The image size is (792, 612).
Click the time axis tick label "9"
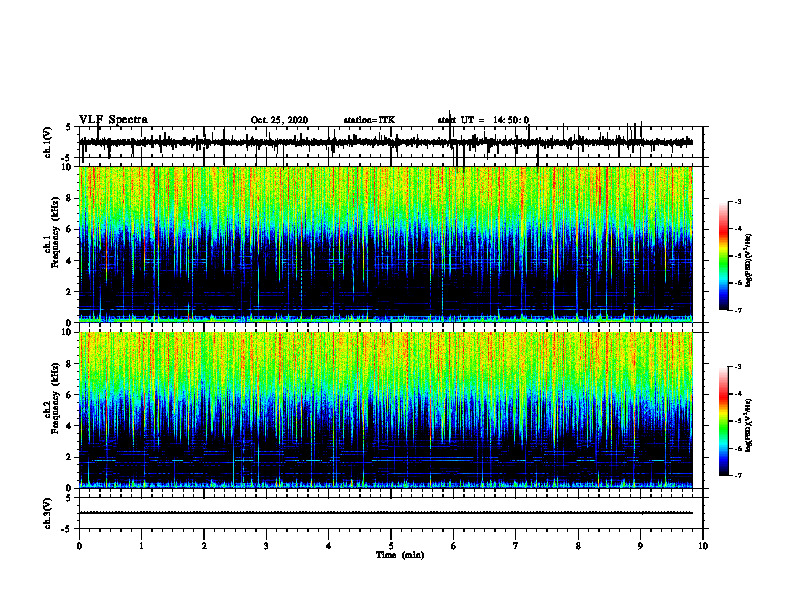[640, 546]
